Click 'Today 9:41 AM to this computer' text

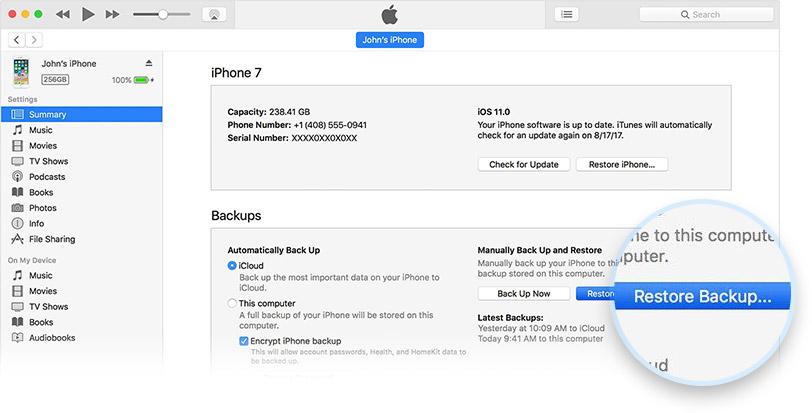point(540,339)
